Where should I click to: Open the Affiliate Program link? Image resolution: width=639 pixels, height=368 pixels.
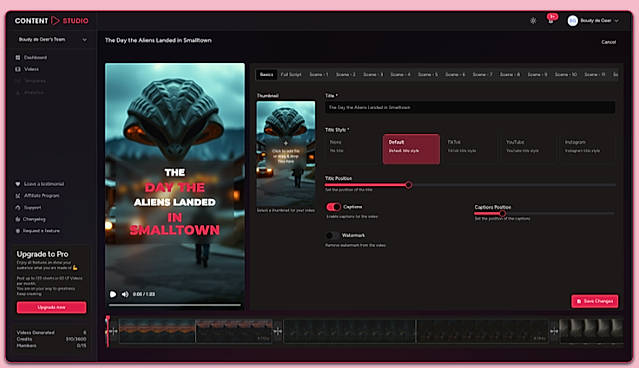37,196
